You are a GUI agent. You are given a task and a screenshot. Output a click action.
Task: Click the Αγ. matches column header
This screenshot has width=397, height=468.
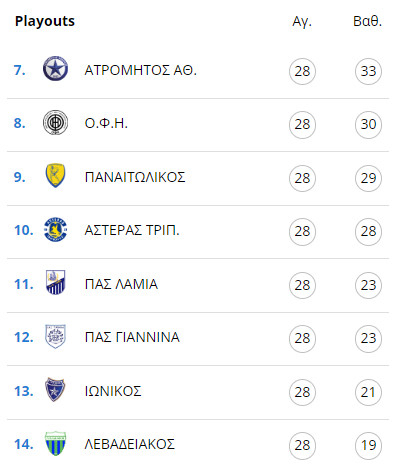302,21
